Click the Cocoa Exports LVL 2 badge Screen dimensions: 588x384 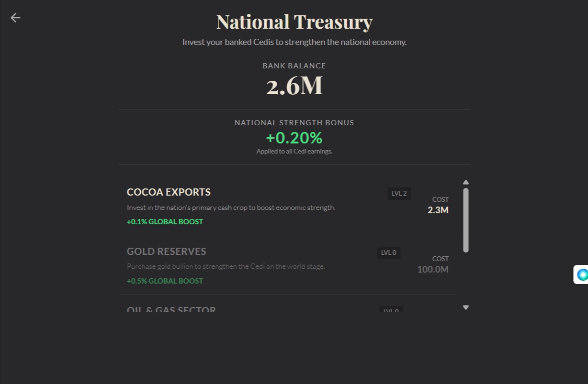coord(399,194)
